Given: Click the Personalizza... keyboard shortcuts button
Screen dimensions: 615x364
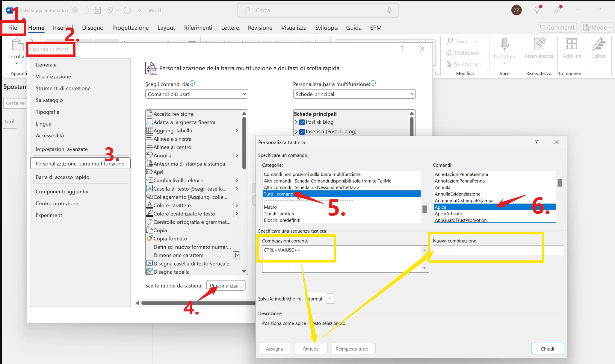Looking at the screenshot, I should 226,286.
